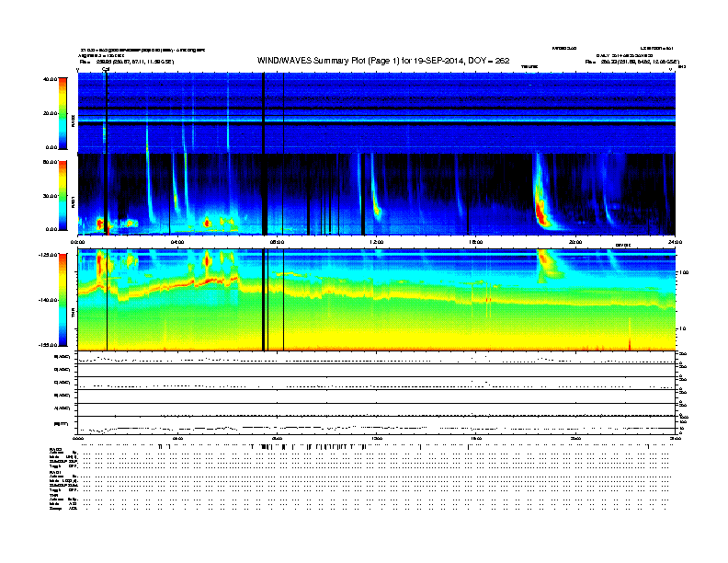Viewport: 728px width, 563px height.
Task: Click the 40.00 value on RAD2 scale
Action: click(x=51, y=79)
